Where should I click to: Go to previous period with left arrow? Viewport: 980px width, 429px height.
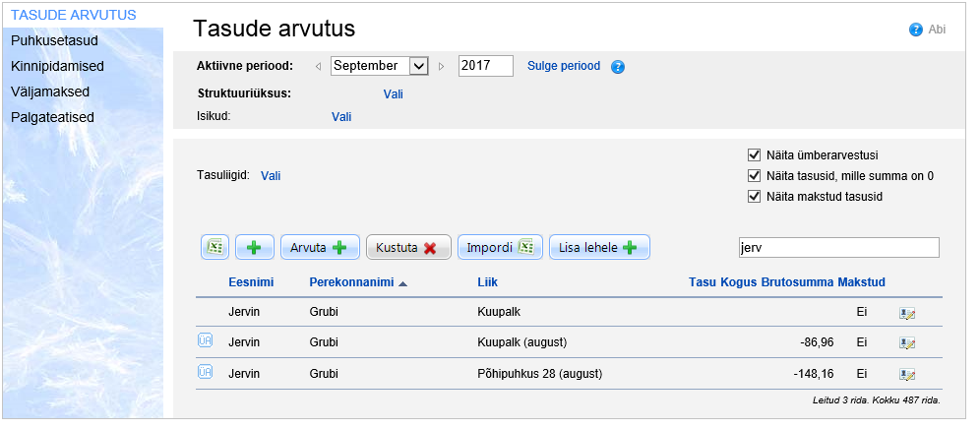point(318,67)
